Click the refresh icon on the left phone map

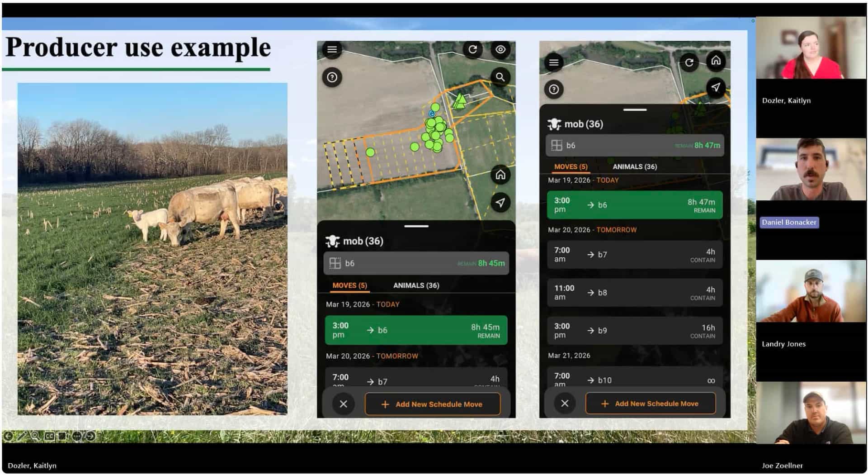[x=472, y=49]
